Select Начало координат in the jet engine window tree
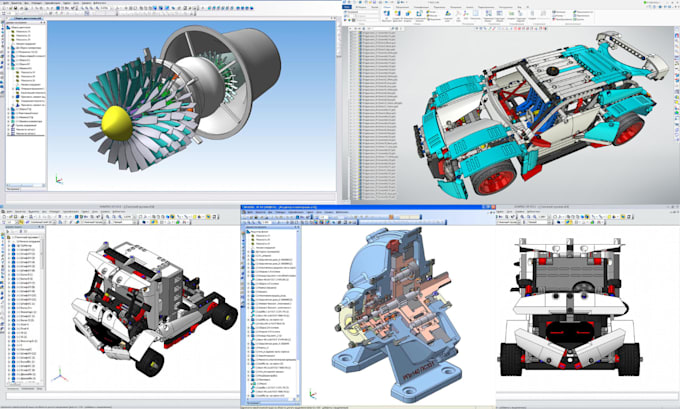The image size is (680, 409). [26, 44]
